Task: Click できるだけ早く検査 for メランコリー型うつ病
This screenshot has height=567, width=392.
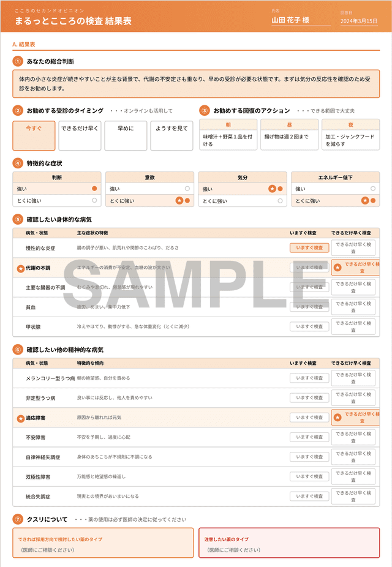Action: pyautogui.click(x=353, y=378)
